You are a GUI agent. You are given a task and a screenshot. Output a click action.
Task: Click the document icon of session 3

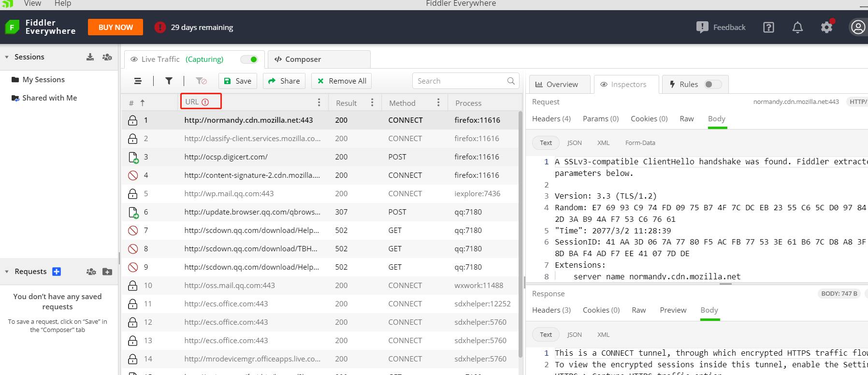click(133, 158)
